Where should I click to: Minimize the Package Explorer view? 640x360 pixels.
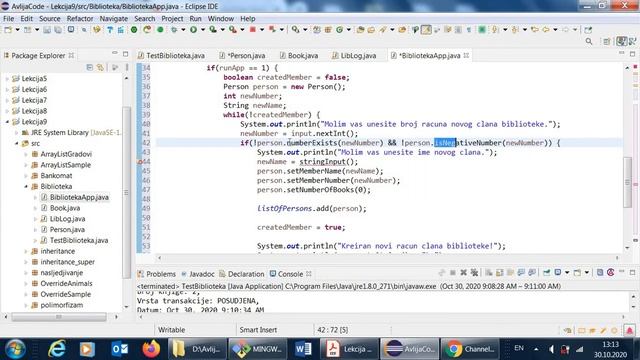pos(115,54)
